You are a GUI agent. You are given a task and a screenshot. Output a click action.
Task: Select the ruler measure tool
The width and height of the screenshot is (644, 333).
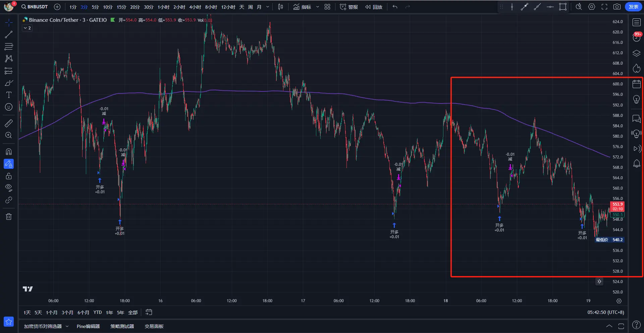pos(9,123)
